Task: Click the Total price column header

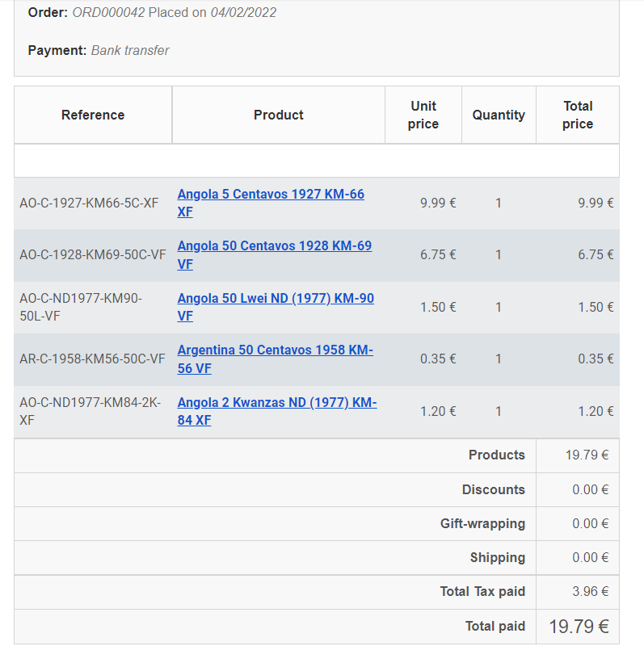Action: pyautogui.click(x=578, y=115)
